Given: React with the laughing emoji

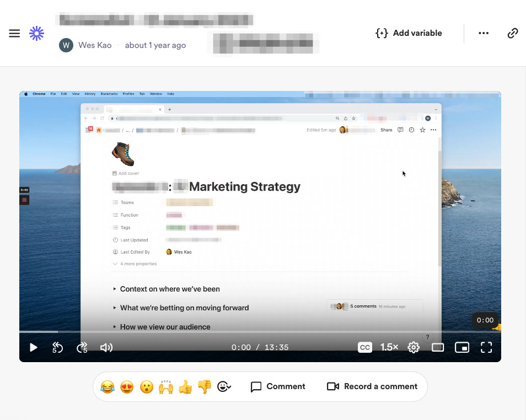Looking at the screenshot, I should 108,387.
